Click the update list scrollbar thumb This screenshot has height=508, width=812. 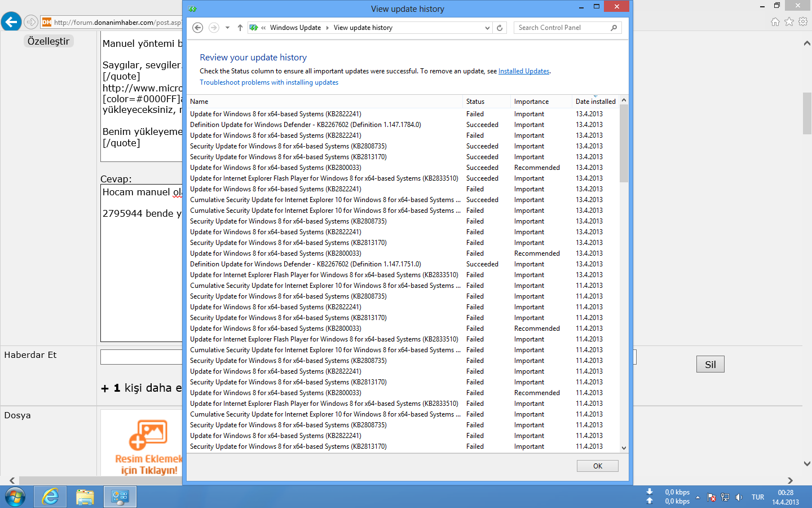624,143
